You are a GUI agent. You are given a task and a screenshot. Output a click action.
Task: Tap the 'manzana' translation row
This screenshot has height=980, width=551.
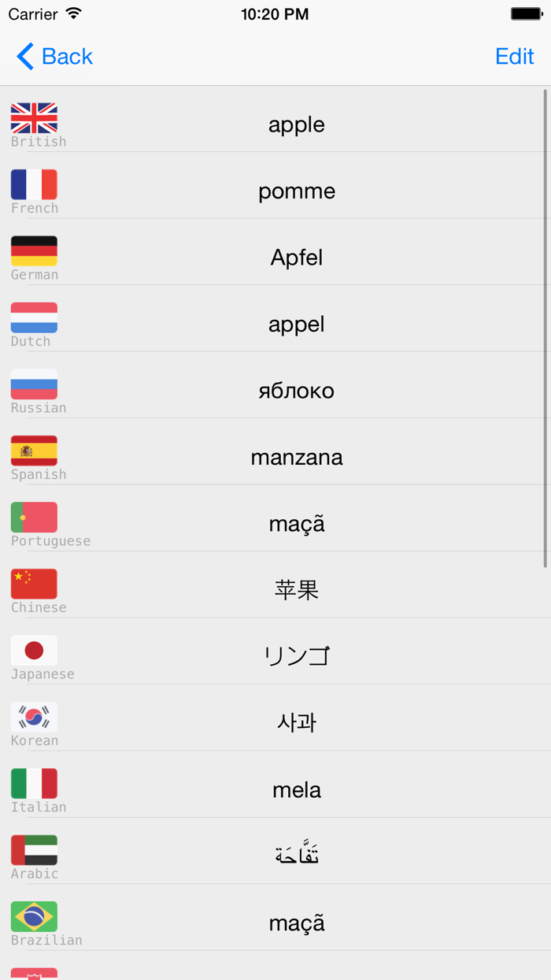[297, 457]
